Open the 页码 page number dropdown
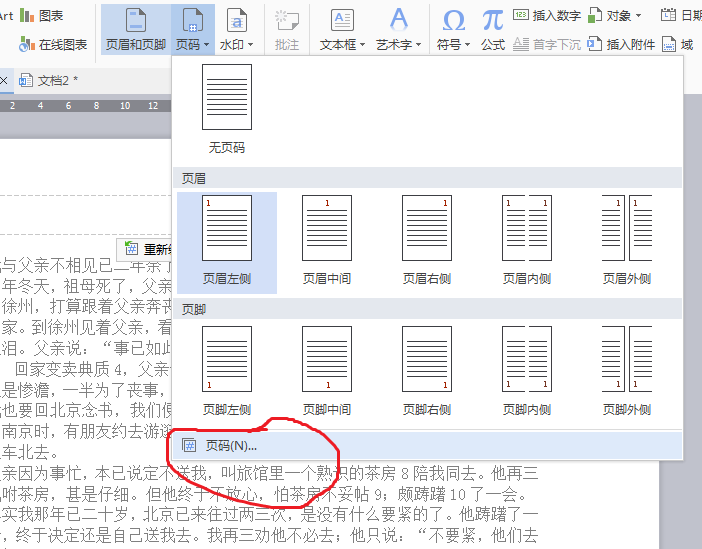This screenshot has width=702, height=549. point(193,30)
